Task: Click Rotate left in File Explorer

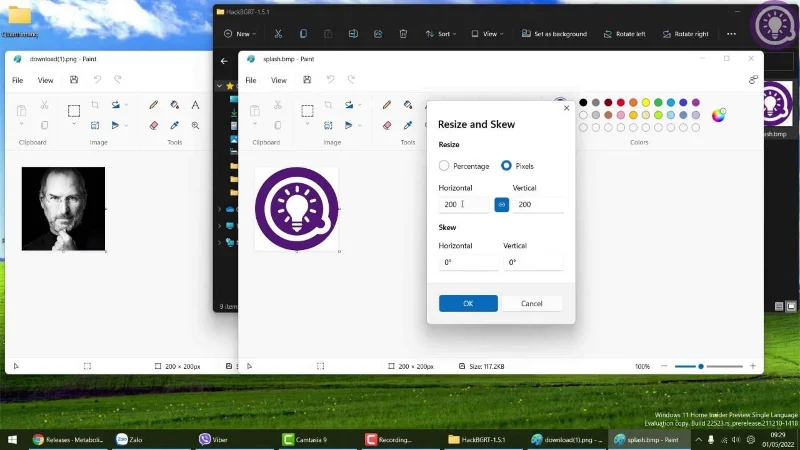Action: pos(624,34)
